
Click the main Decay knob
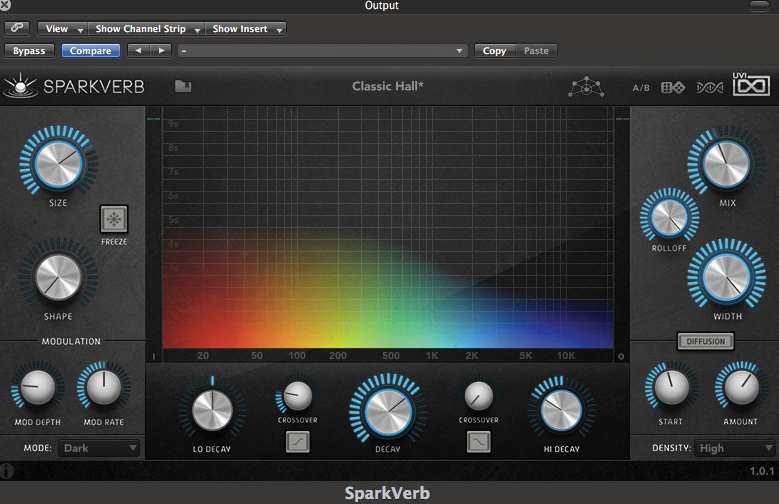pos(388,412)
